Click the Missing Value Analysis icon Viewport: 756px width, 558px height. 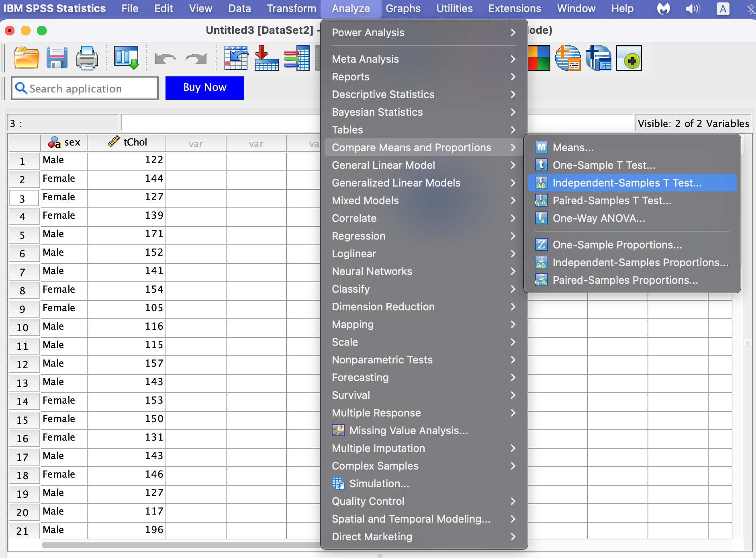338,430
